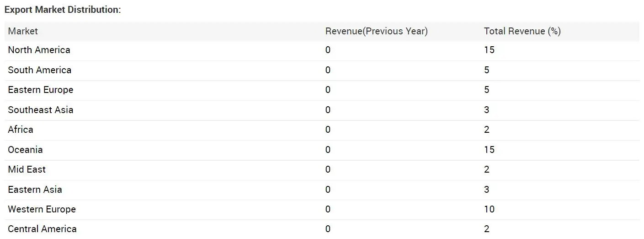Viewport: 644px width, 239px height.
Task: Click the Africa row label
Action: tap(21, 130)
